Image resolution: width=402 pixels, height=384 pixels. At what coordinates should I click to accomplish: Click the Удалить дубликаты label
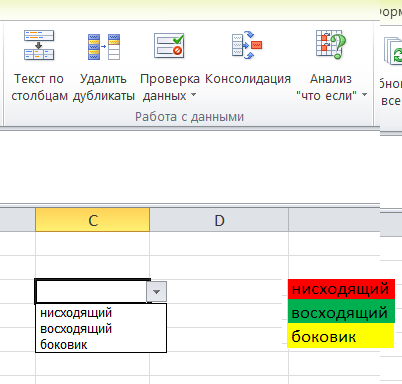[x=104, y=87]
